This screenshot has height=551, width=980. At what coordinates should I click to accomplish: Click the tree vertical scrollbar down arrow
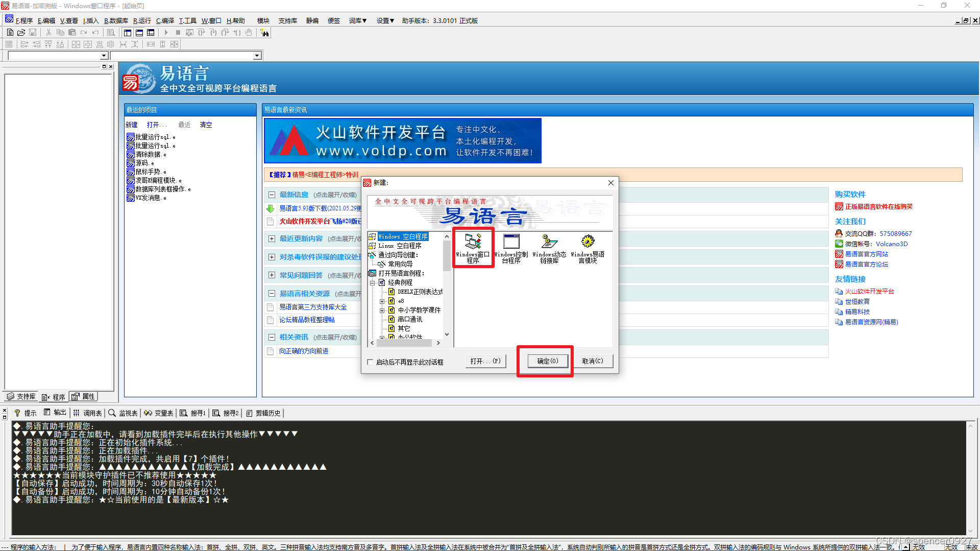tap(447, 335)
